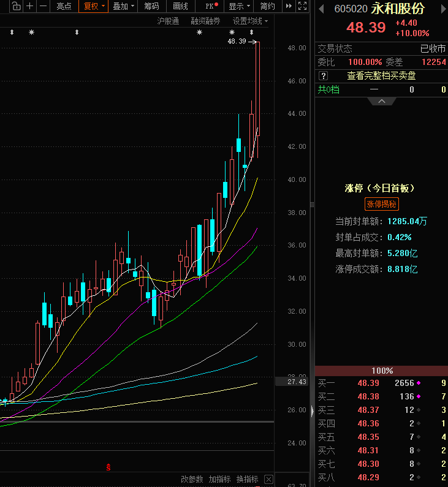Collapse sell orders with up chevron
448x487 pixels.
point(382,101)
